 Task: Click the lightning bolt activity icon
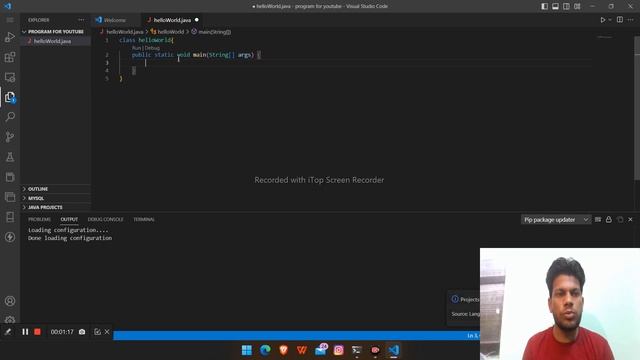point(10,237)
